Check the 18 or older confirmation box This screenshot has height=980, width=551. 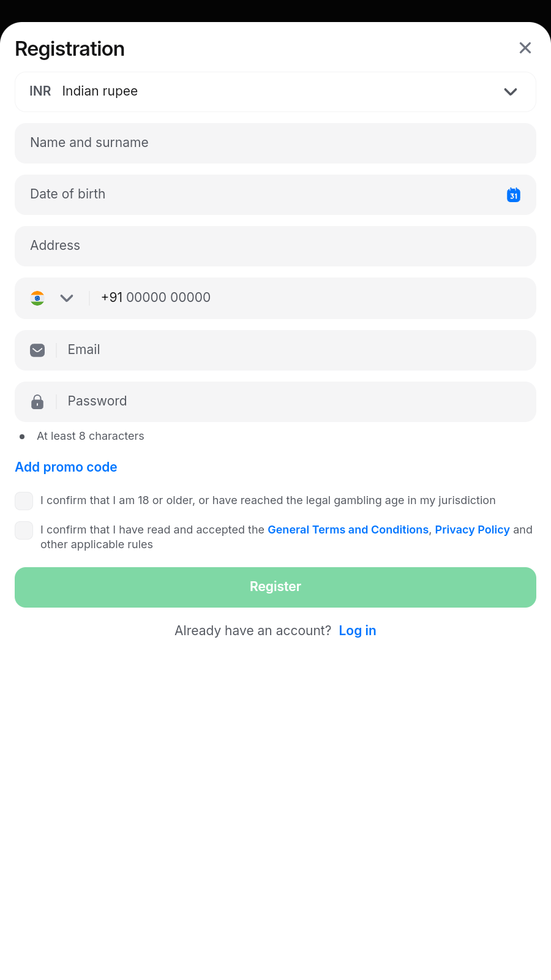pos(24,501)
